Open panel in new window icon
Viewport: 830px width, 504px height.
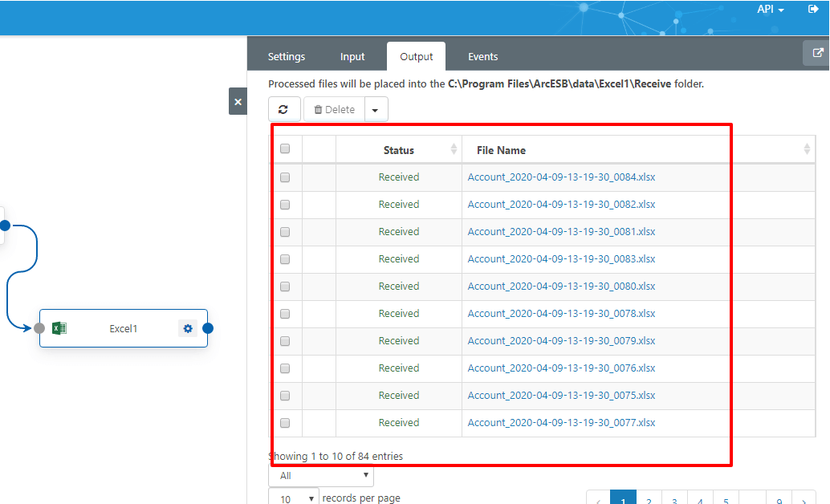tap(817, 53)
